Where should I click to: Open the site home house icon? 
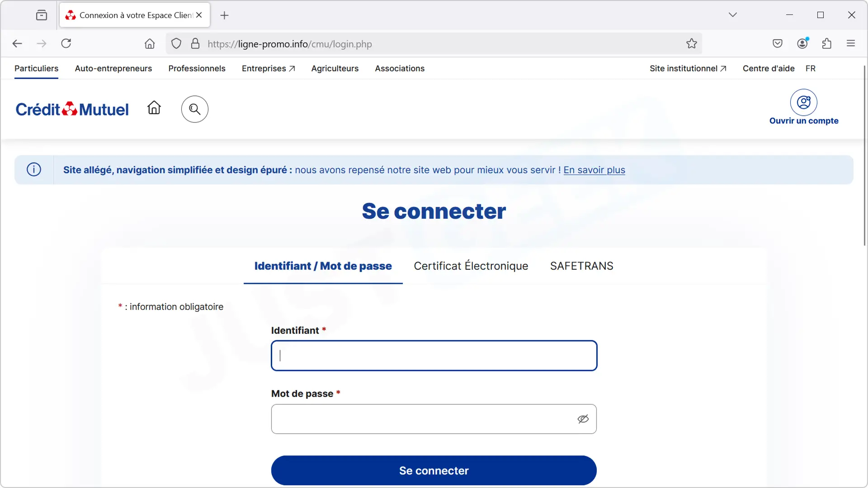pos(154,108)
